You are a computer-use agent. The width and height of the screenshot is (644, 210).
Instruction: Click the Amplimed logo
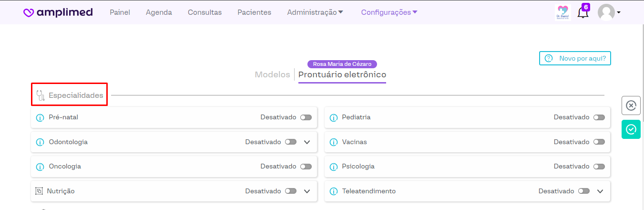pyautogui.click(x=58, y=12)
